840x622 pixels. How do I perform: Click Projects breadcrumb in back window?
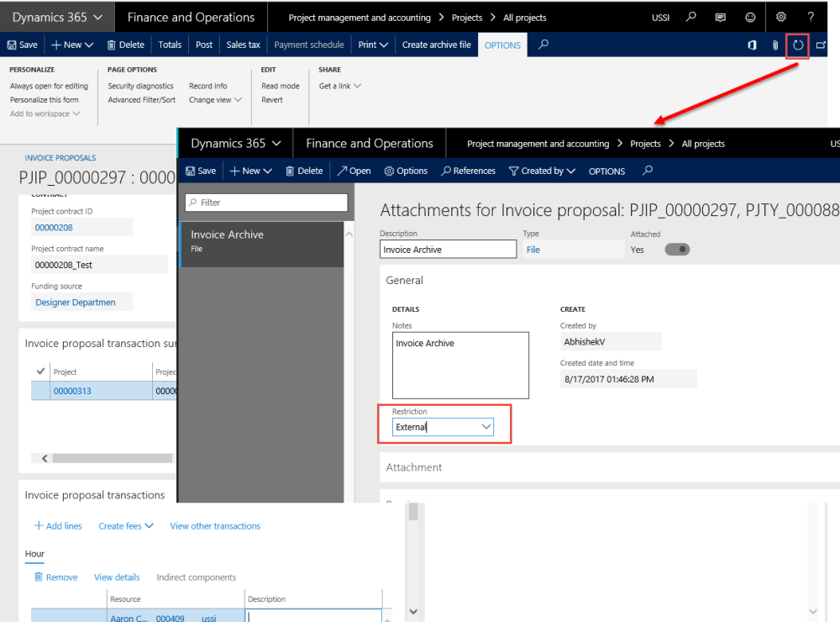(x=466, y=18)
